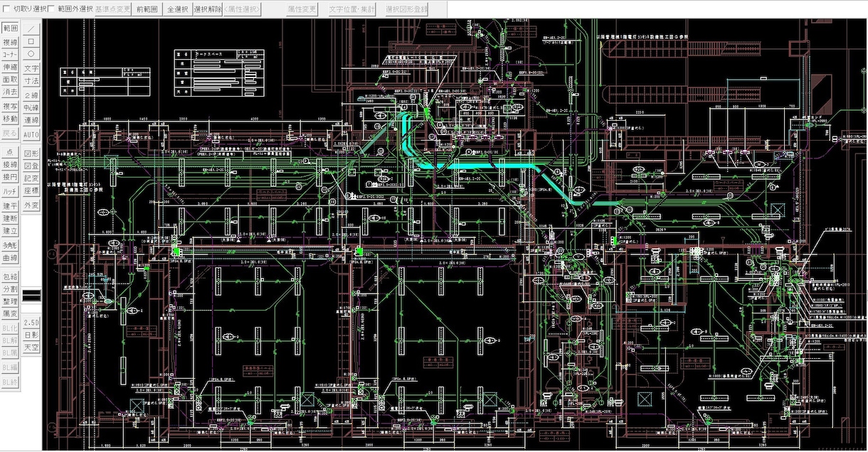This screenshot has width=868, height=452.
Task: Select the ２線 (double line) tool
Action: point(31,95)
